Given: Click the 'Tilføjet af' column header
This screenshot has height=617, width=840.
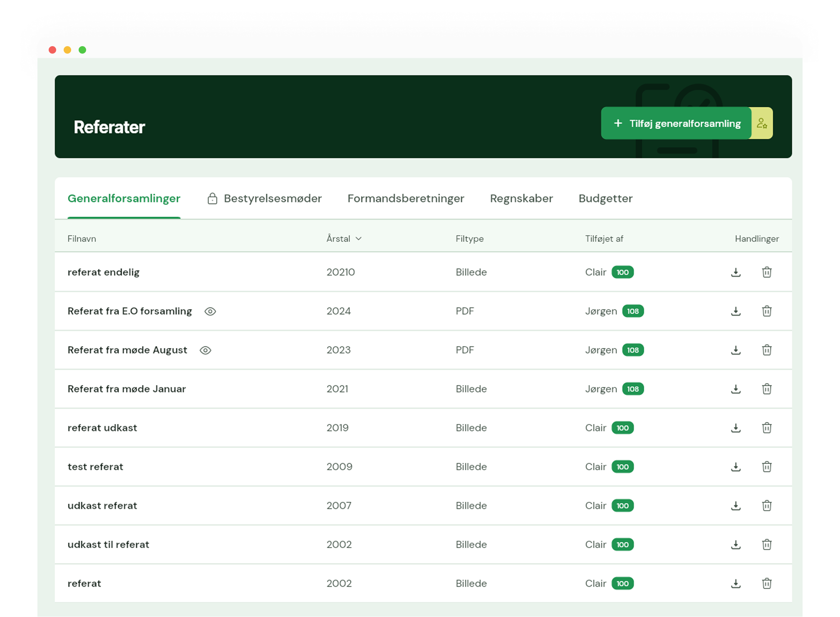Looking at the screenshot, I should [604, 239].
